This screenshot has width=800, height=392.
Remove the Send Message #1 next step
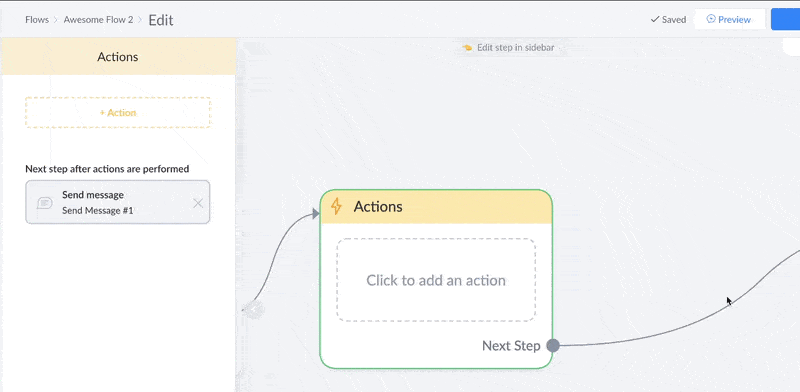click(x=198, y=203)
